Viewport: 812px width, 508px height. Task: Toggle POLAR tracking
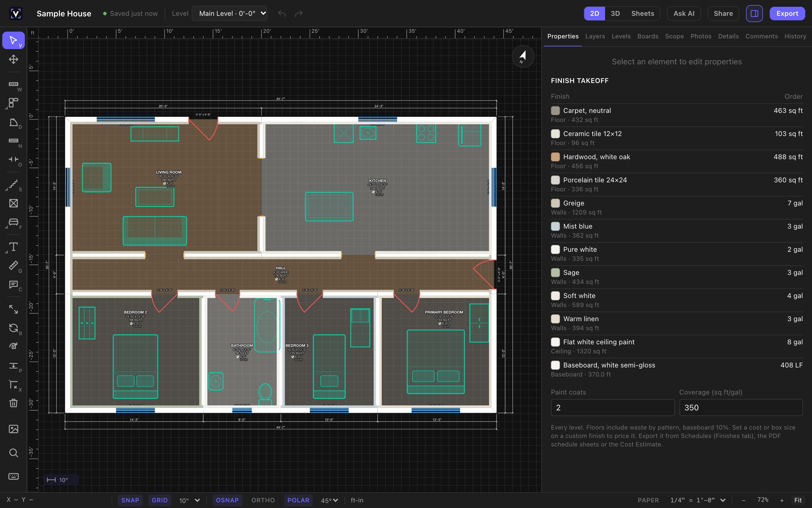[x=298, y=500]
